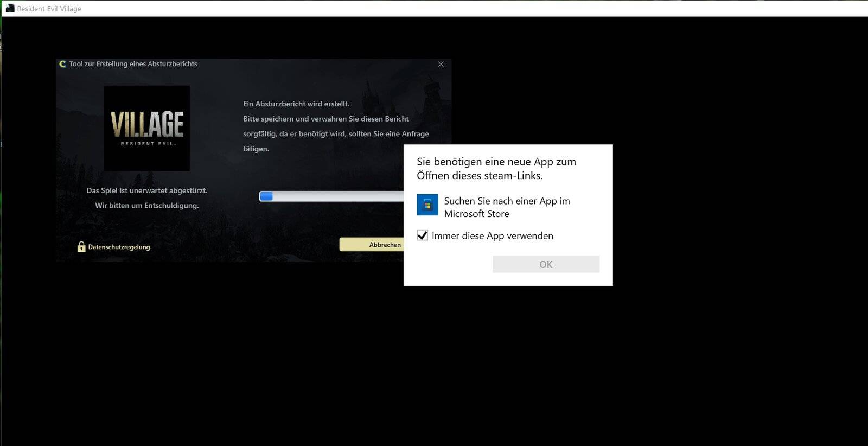Click the Village Resident Evil game logo
Screen dimensions: 868x446
point(147,128)
